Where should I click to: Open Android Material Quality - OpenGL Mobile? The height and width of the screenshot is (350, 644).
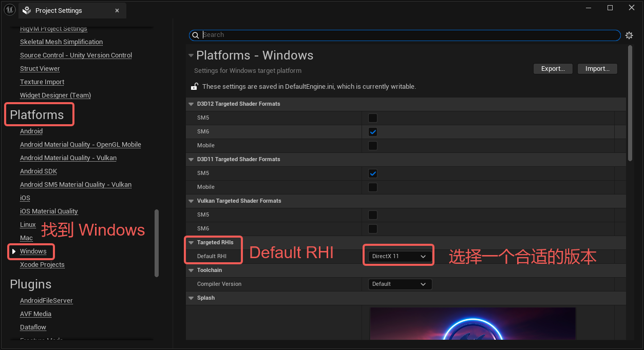tap(81, 145)
